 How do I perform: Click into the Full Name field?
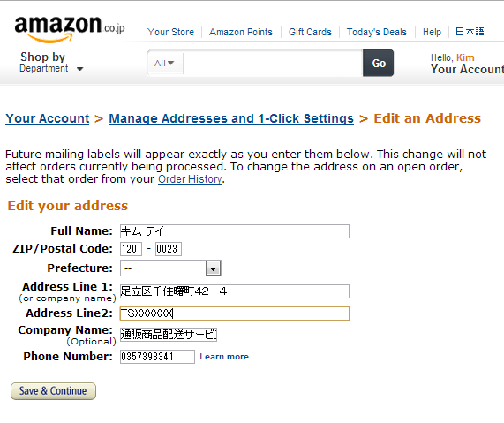[x=235, y=231]
